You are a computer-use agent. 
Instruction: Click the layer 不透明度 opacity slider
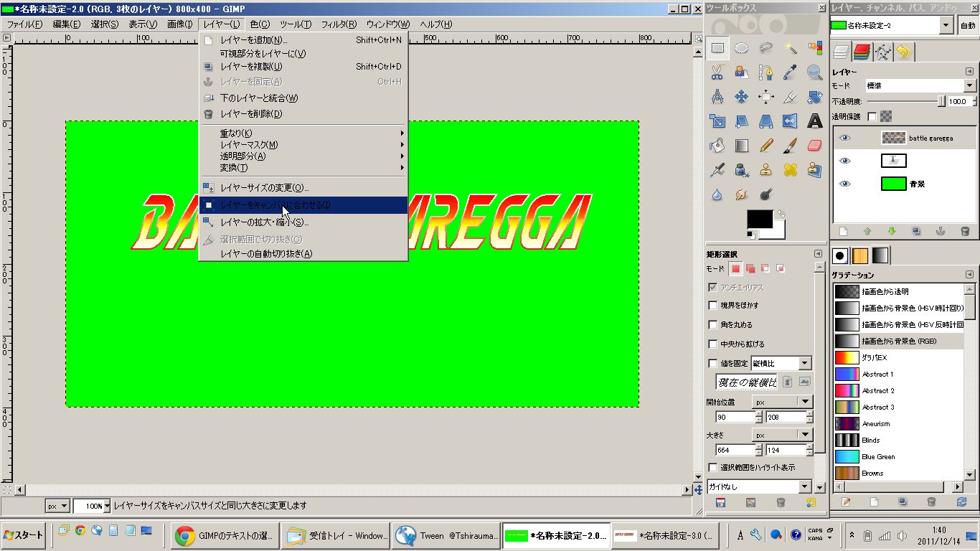pyautogui.click(x=906, y=102)
